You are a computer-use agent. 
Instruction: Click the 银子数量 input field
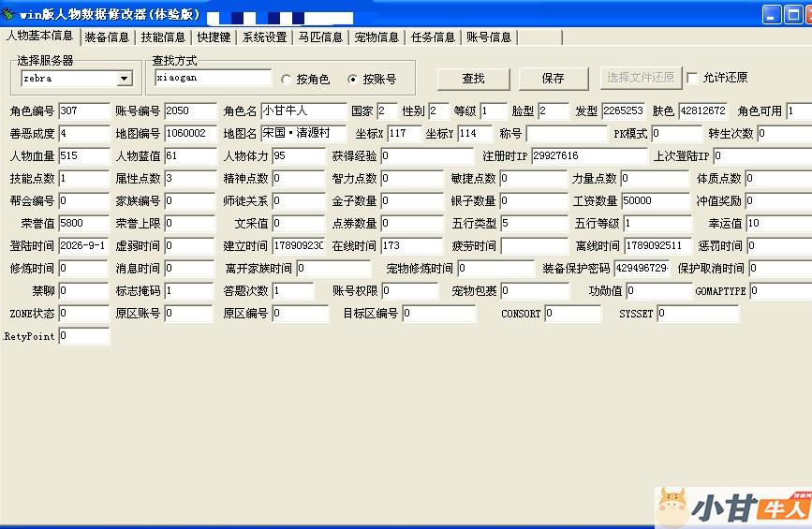(534, 201)
